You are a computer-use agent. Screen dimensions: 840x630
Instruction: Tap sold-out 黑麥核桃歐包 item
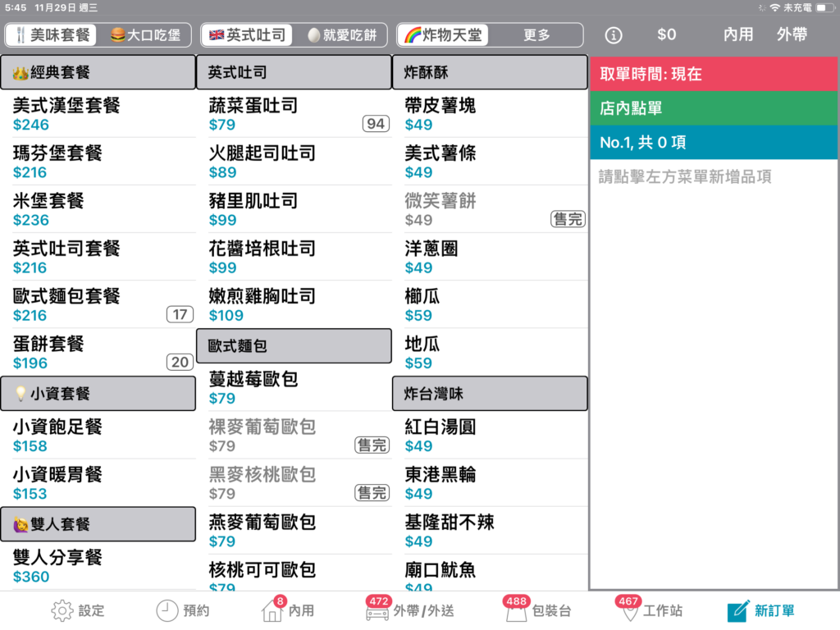pyautogui.click(x=294, y=483)
